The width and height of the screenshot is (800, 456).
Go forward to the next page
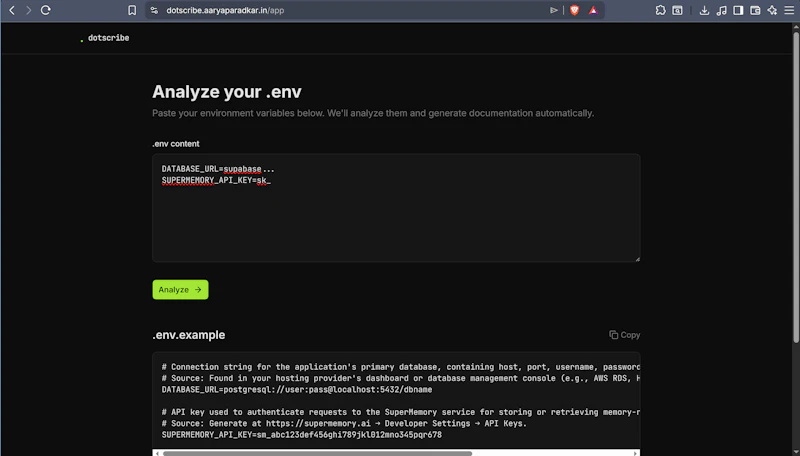29,10
